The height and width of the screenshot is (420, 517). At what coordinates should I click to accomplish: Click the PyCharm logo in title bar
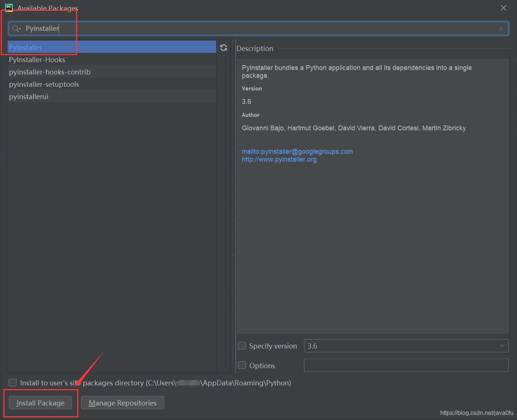[x=9, y=8]
